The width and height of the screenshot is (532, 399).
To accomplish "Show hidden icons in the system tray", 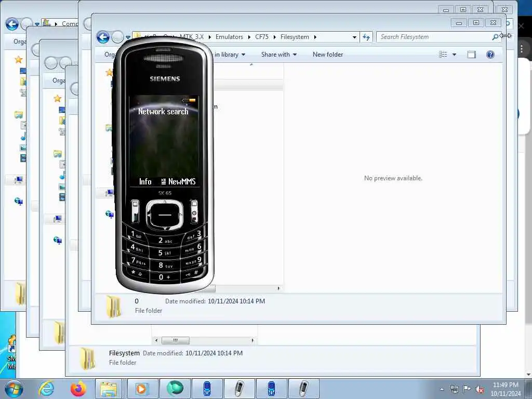I will [442, 389].
